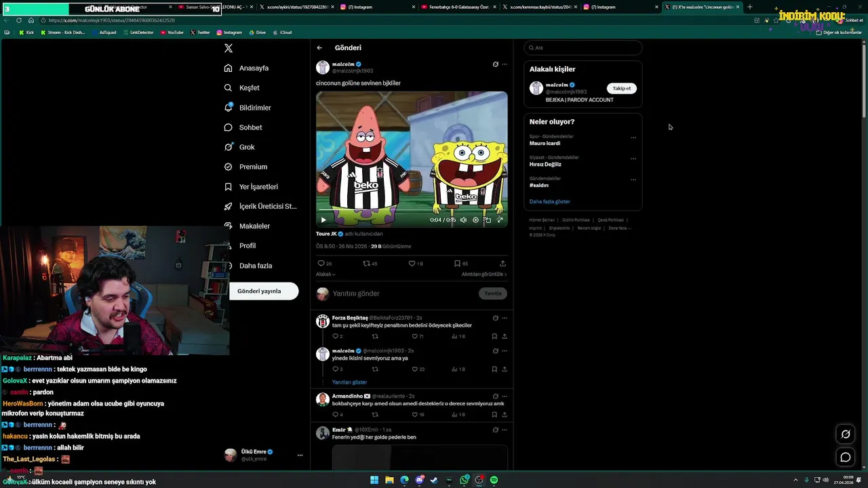
Task: Open a new browser tab
Action: tap(749, 7)
